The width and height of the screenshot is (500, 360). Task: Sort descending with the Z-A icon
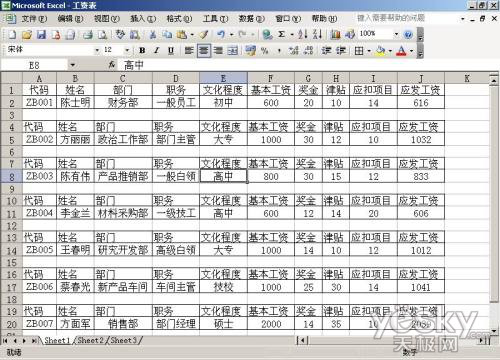pos(317,34)
